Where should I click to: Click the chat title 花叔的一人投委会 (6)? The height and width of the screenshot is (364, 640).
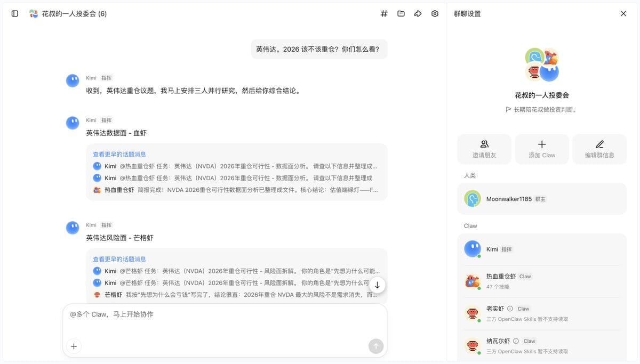pyautogui.click(x=74, y=13)
